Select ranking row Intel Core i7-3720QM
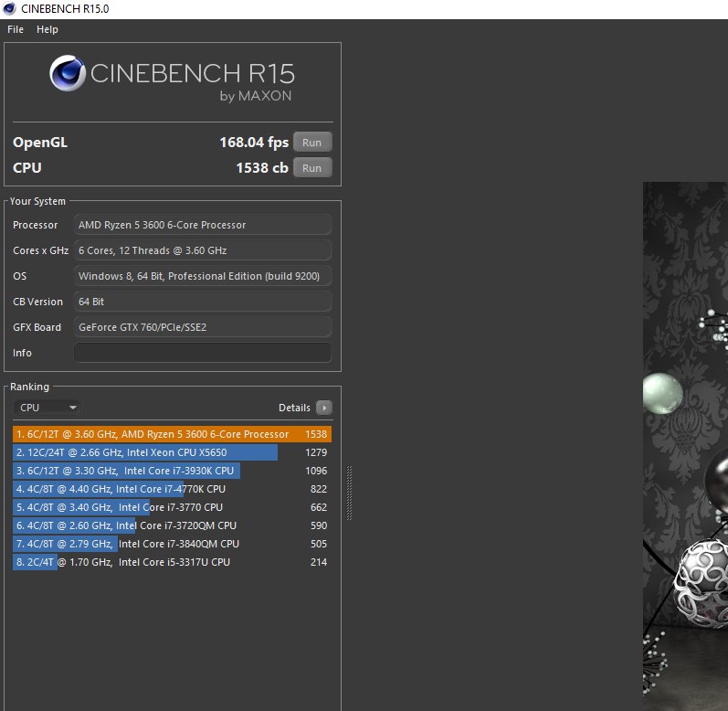This screenshot has width=728, height=711. pyautogui.click(x=173, y=525)
